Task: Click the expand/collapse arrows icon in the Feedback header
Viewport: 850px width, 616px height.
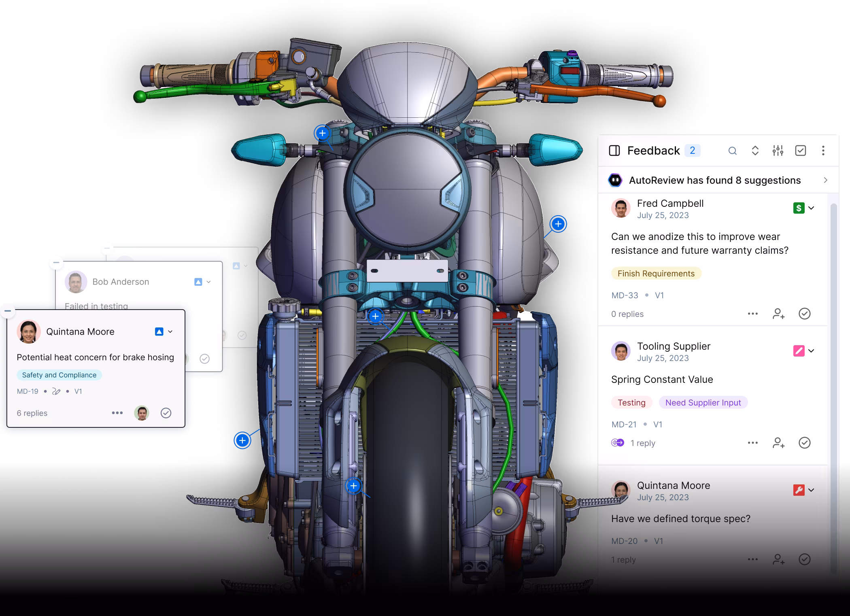Action: point(755,151)
